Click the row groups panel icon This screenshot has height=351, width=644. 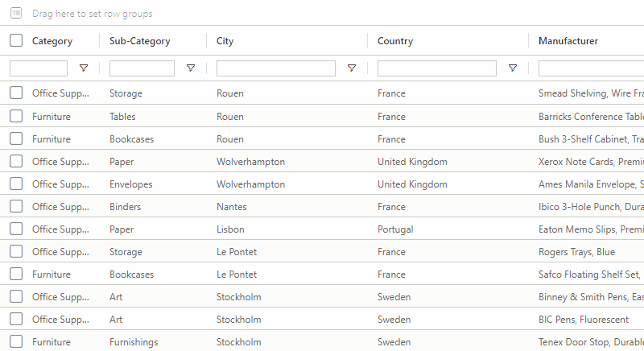tap(16, 14)
